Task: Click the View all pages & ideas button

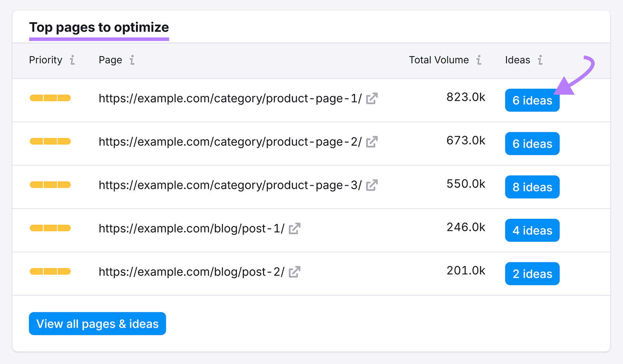Action: (x=97, y=324)
